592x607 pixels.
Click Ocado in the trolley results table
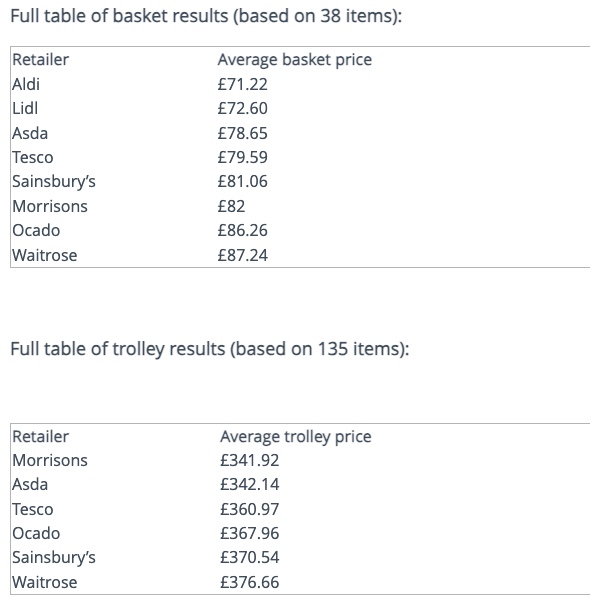36,533
